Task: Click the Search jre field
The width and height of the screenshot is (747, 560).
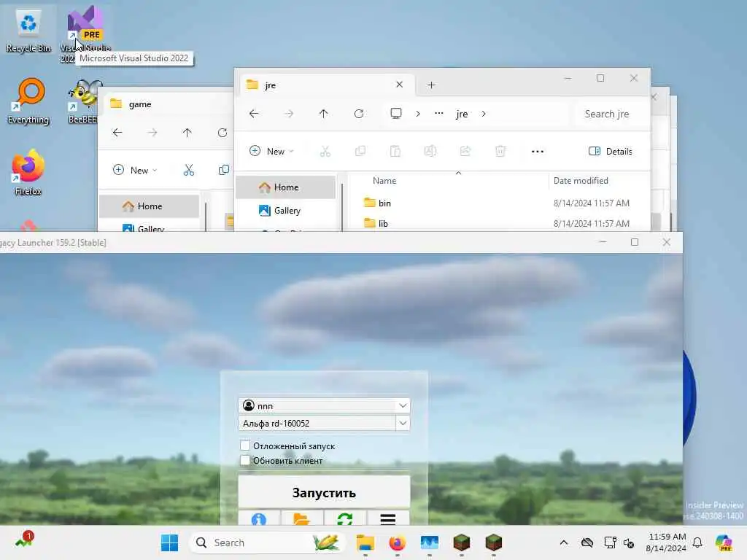Action: click(x=610, y=114)
